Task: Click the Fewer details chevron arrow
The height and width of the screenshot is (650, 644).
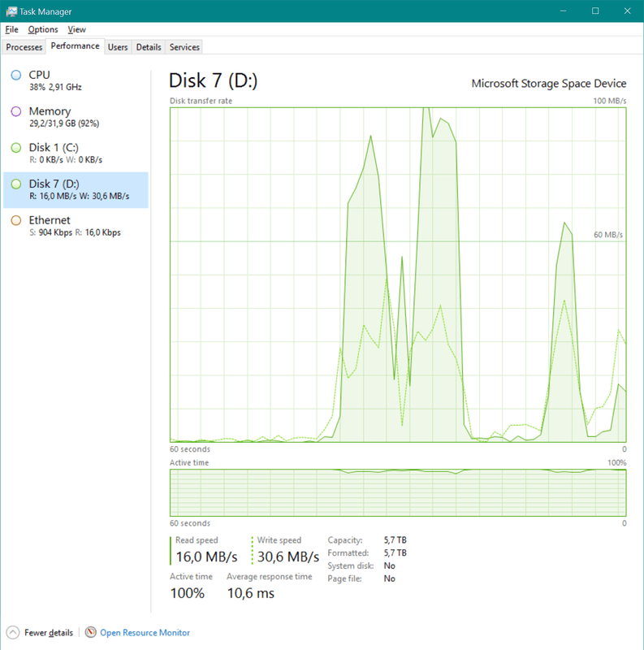Action: click(x=13, y=633)
